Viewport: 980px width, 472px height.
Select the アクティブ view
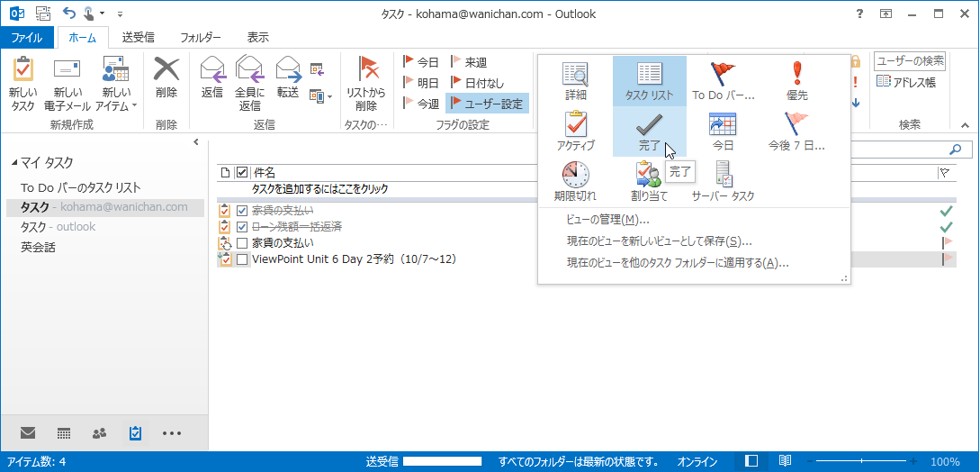coord(576,132)
